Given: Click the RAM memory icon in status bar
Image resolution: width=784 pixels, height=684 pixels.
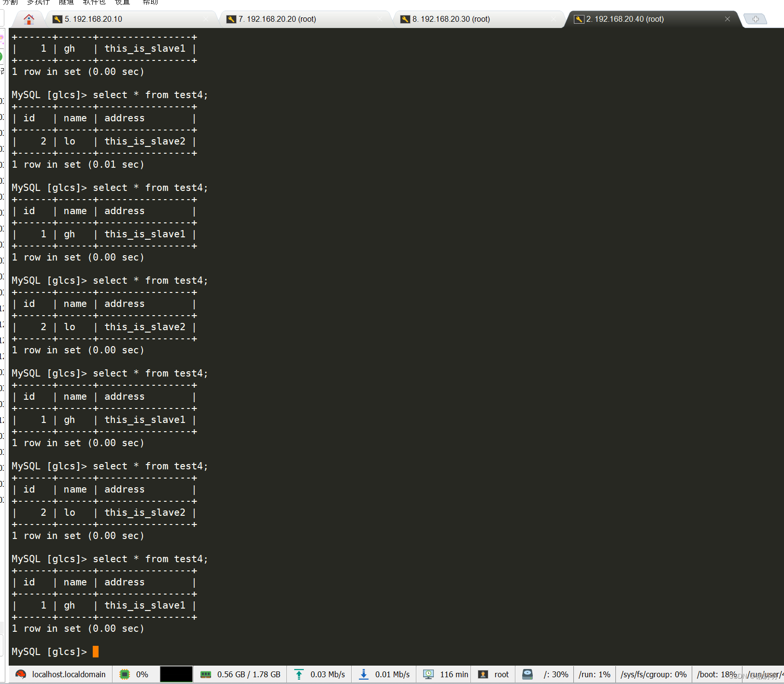Looking at the screenshot, I should coord(206,674).
